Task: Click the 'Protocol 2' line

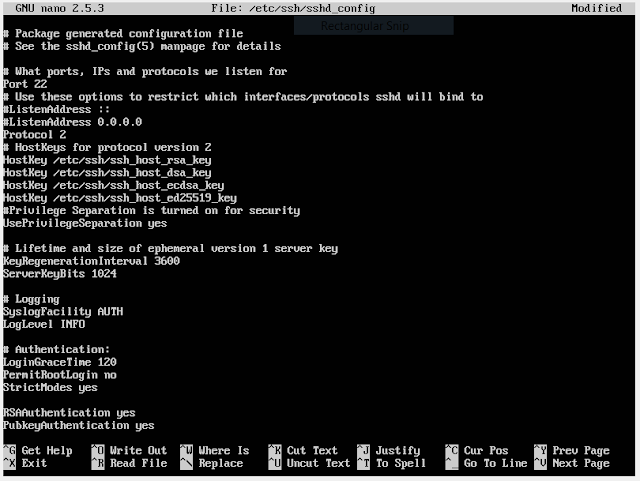Action: 34,135
